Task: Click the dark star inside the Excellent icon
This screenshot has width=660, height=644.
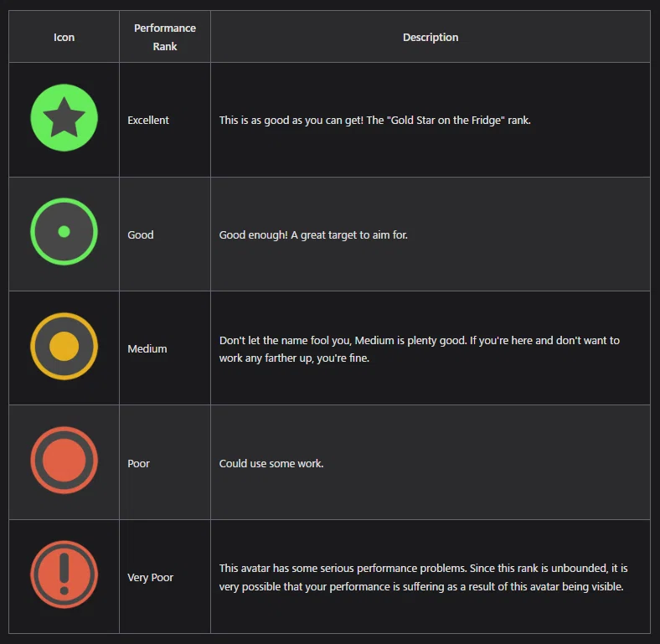Action: coord(64,117)
